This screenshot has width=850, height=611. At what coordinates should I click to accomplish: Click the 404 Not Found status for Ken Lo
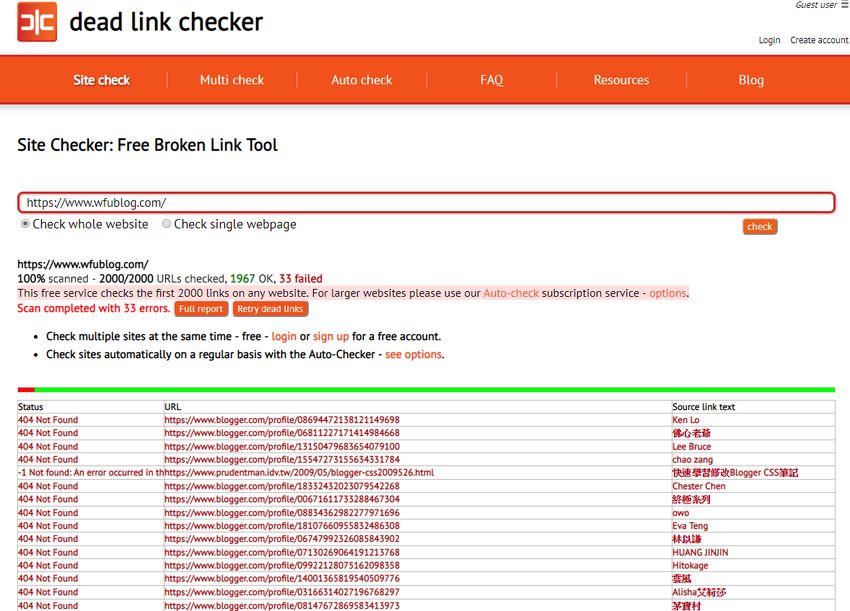click(48, 420)
